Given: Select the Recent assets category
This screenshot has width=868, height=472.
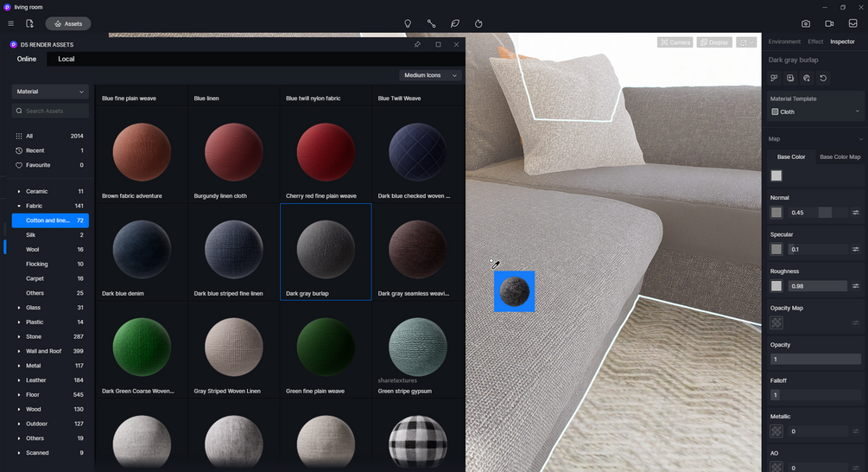Looking at the screenshot, I should pyautogui.click(x=50, y=150).
